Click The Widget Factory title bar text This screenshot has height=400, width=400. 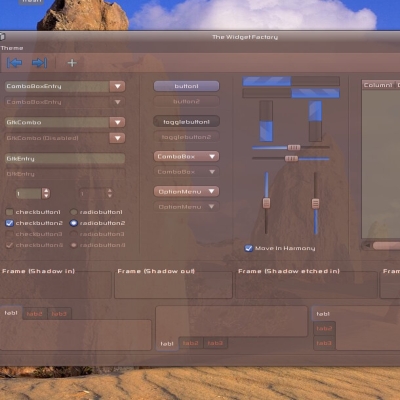click(245, 37)
